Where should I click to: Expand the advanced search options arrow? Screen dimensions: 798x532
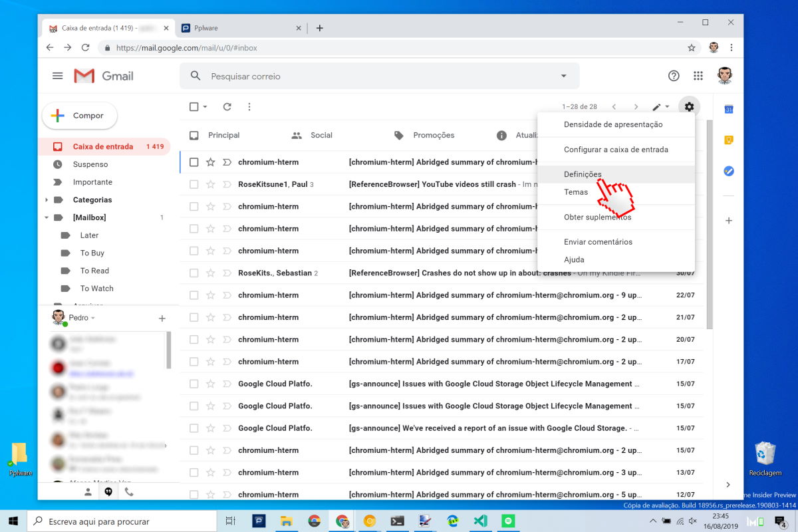(563, 76)
